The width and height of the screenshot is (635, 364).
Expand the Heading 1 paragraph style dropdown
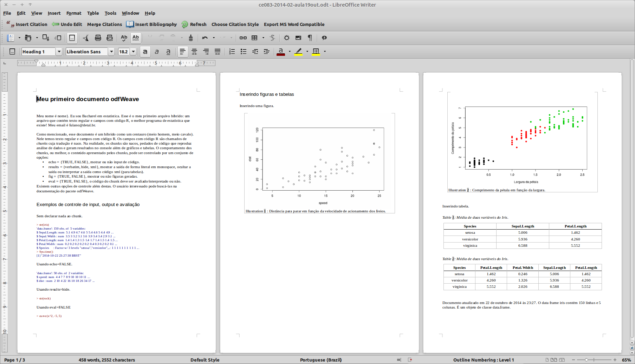pyautogui.click(x=59, y=52)
